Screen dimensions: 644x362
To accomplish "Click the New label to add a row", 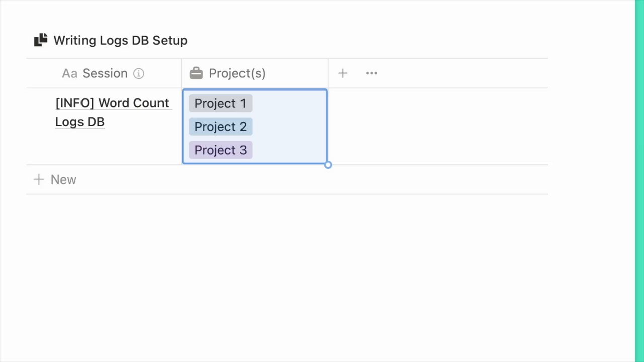I will point(63,179).
